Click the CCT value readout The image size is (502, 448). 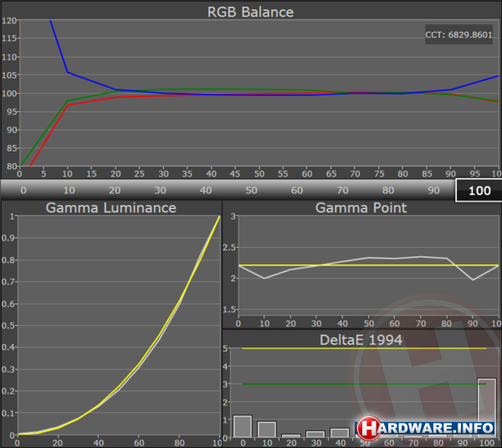click(x=459, y=38)
